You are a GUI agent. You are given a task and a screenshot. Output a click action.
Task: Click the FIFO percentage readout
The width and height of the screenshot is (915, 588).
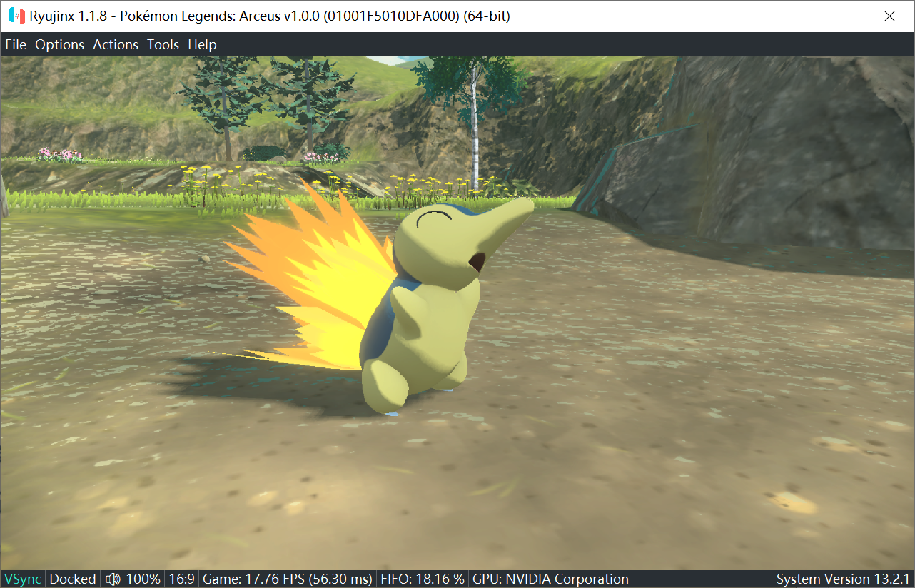point(423,579)
